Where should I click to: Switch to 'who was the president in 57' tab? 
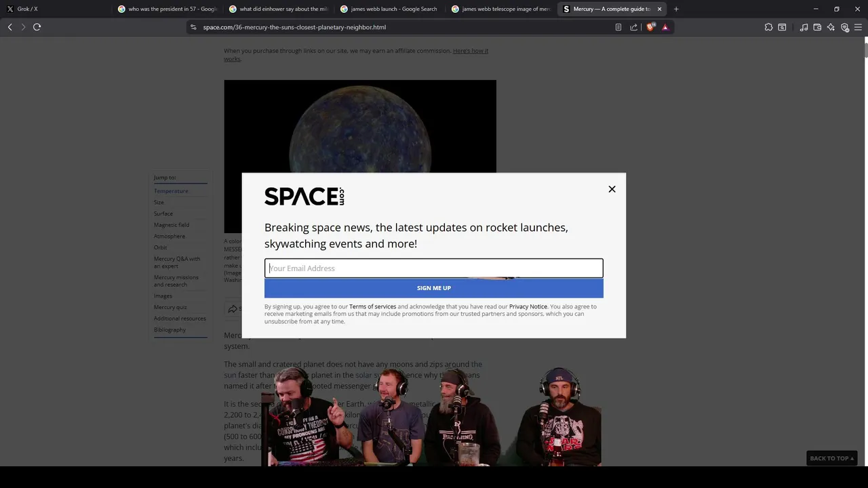coord(167,9)
